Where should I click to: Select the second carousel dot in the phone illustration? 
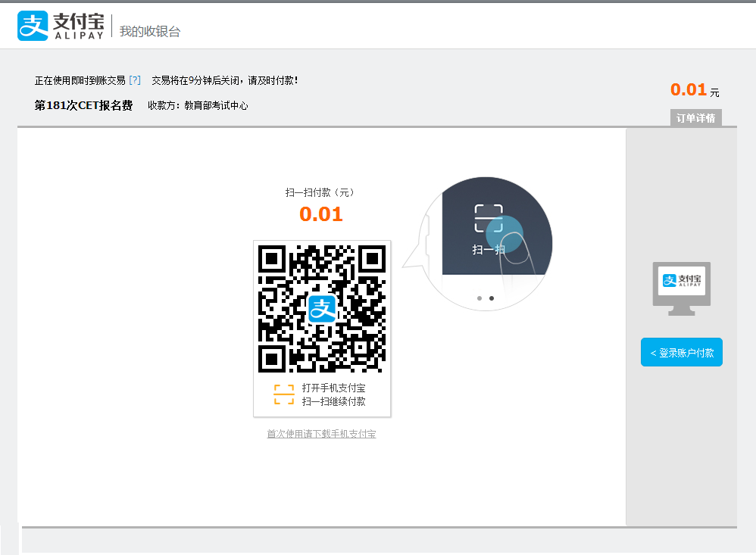(x=492, y=298)
